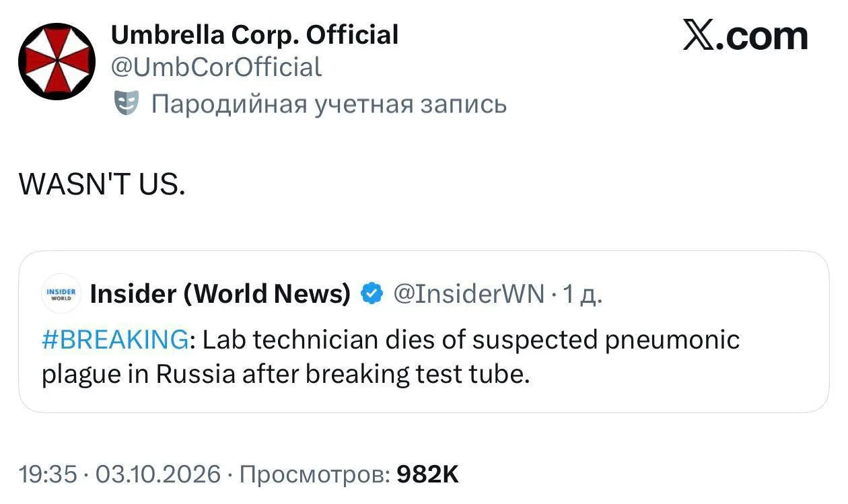Open the @InsiderWN handle
This screenshot has width=848, height=504.
pos(468,293)
